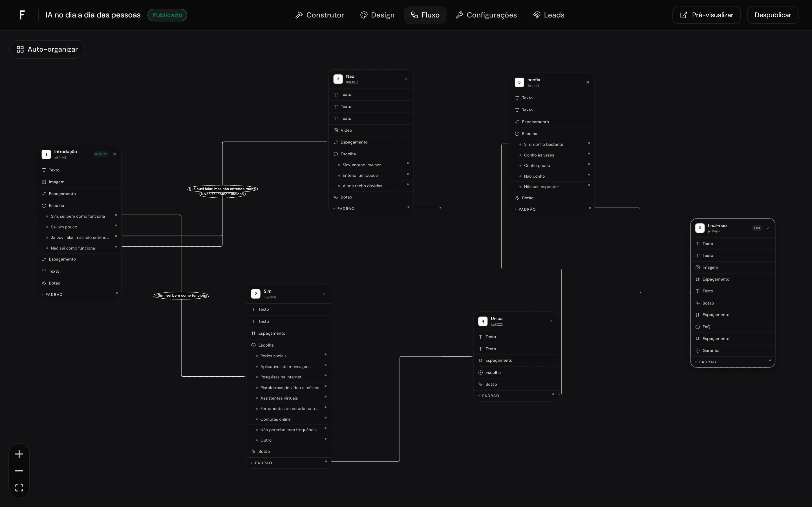The height and width of the screenshot is (507, 812).
Task: Click the number 3 badge on Não
Action: pos(338,79)
